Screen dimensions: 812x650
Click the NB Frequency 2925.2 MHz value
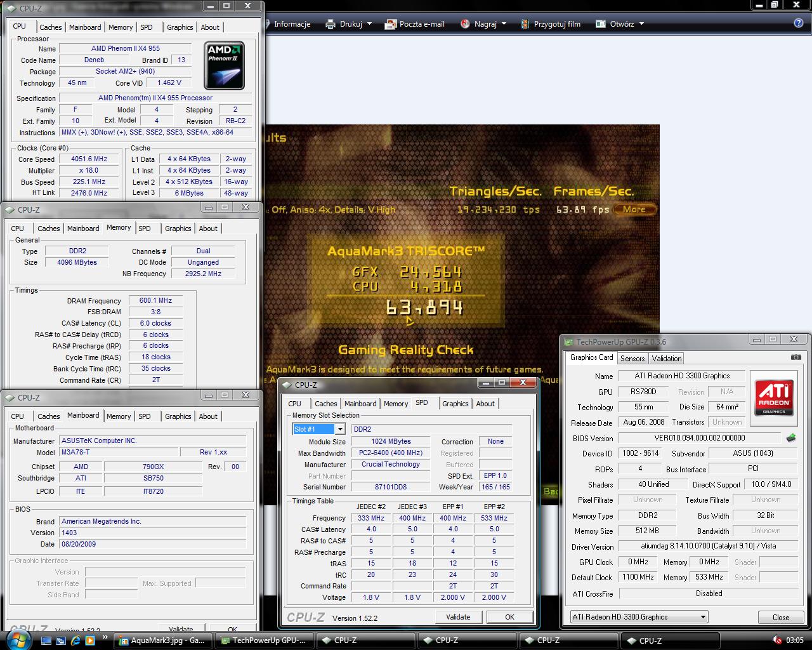(x=203, y=274)
